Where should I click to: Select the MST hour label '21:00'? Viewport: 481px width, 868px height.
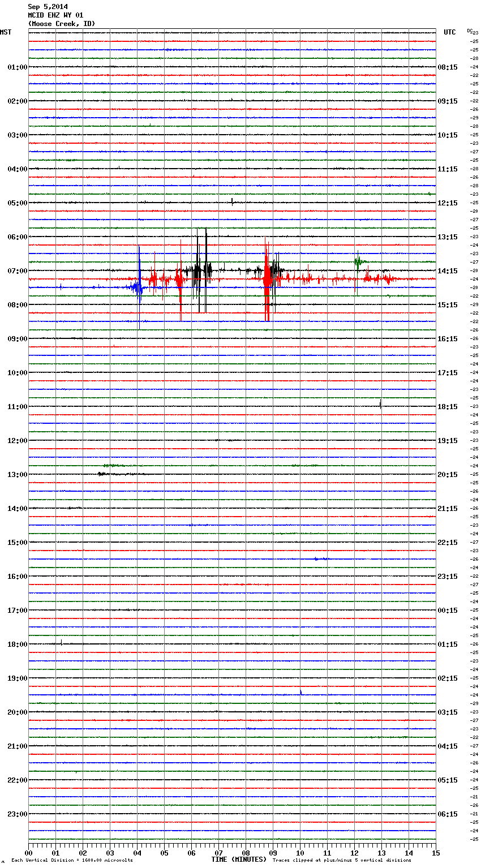pyautogui.click(x=17, y=746)
